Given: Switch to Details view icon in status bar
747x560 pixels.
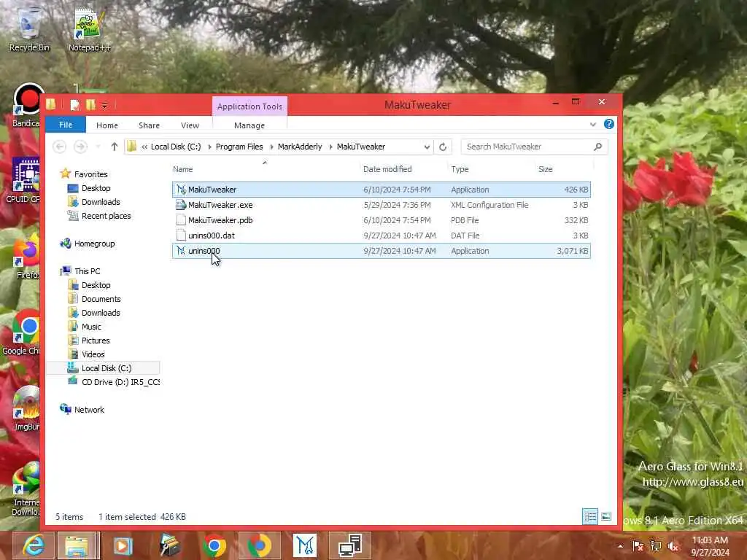Looking at the screenshot, I should [589, 517].
